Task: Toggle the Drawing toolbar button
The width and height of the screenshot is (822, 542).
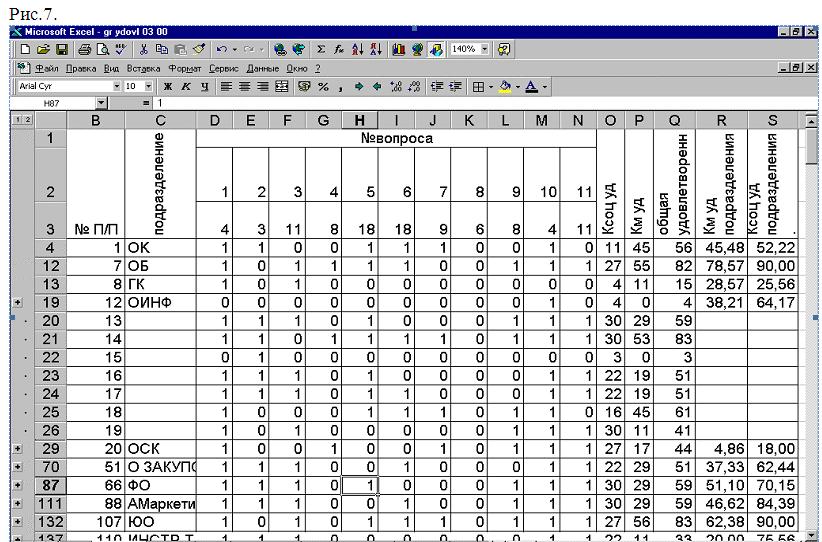Action: point(436,50)
